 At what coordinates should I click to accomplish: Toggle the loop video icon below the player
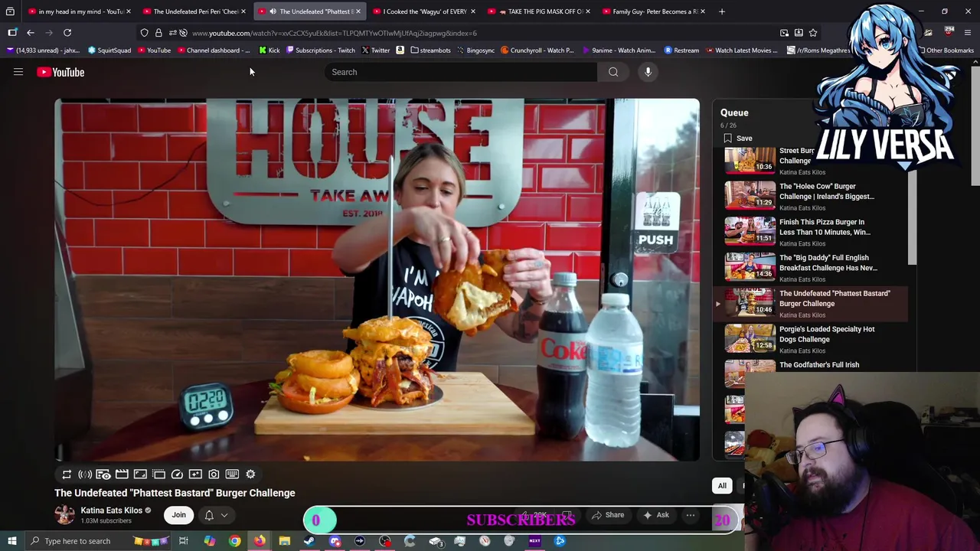[67, 474]
